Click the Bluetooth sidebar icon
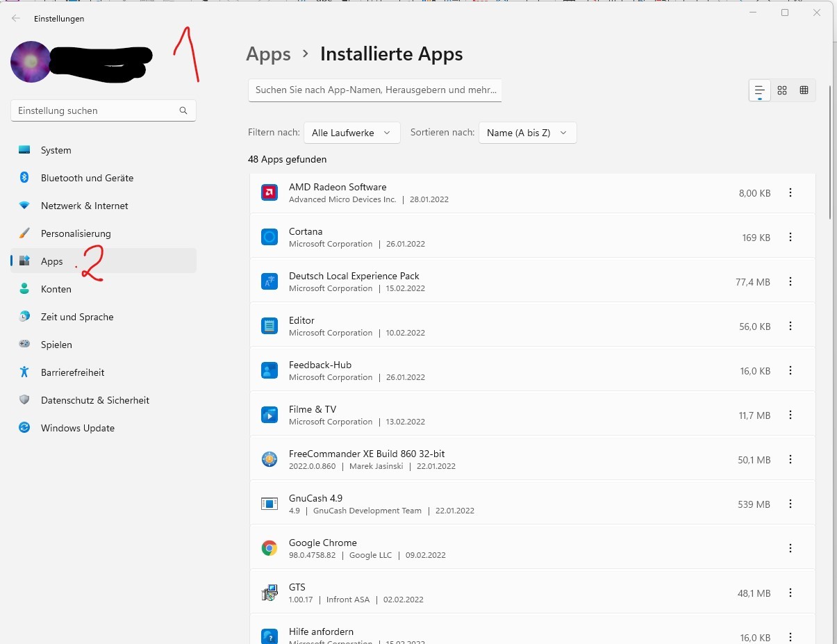The width and height of the screenshot is (837, 644). [x=24, y=178]
